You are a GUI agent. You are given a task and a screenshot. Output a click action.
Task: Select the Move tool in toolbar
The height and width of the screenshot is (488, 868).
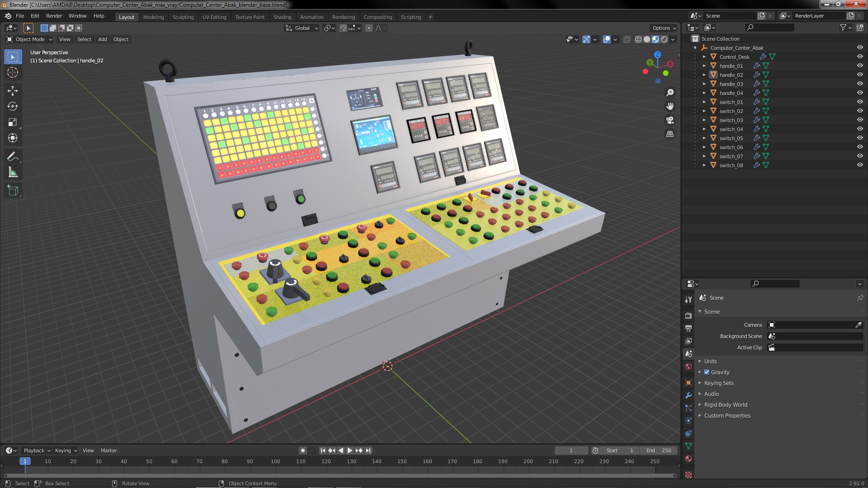tap(13, 91)
